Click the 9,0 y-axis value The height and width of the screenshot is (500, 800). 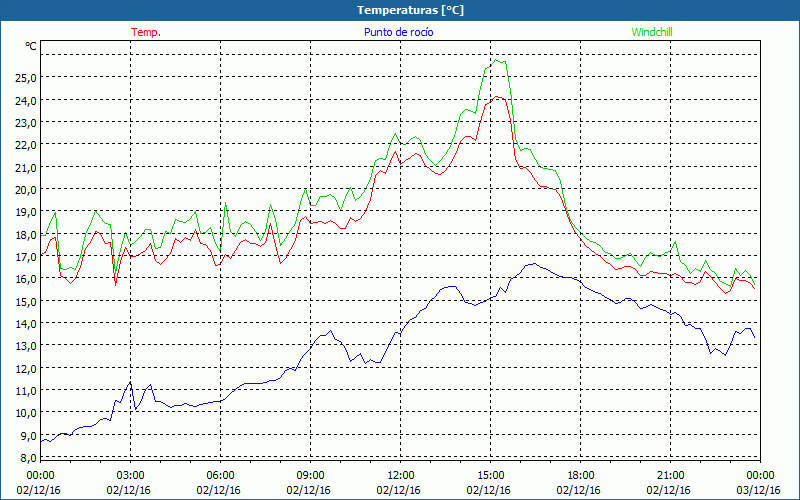(28, 435)
